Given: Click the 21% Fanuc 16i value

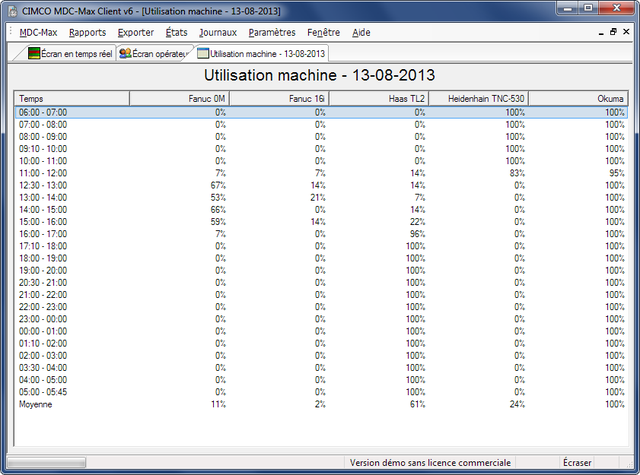Looking at the screenshot, I should point(318,198).
